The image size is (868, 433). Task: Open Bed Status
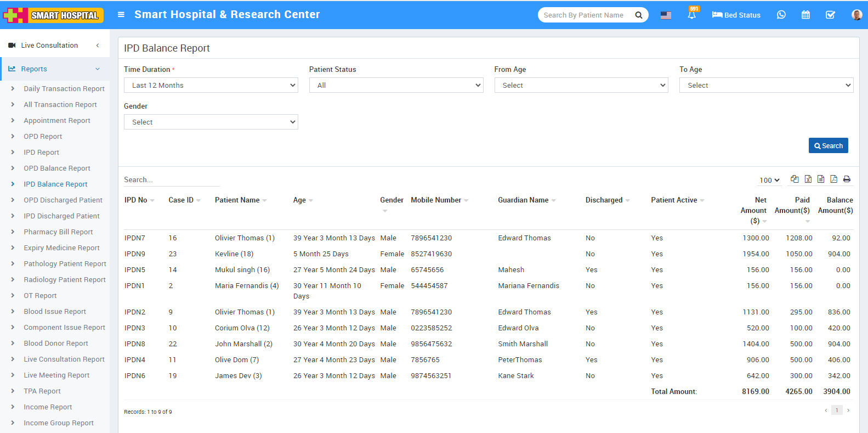click(x=736, y=15)
